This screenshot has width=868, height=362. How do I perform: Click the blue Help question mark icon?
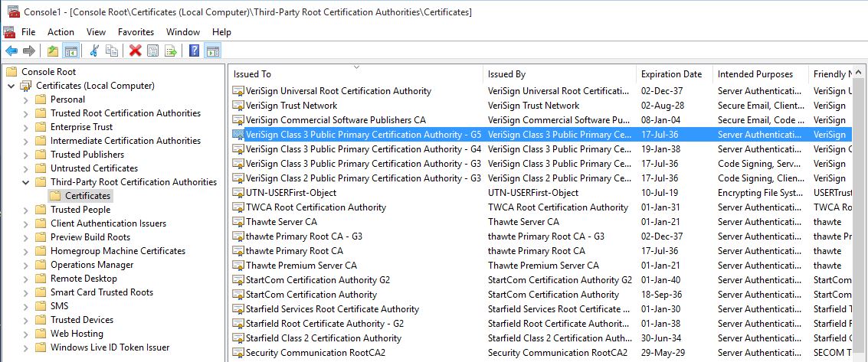pos(195,51)
